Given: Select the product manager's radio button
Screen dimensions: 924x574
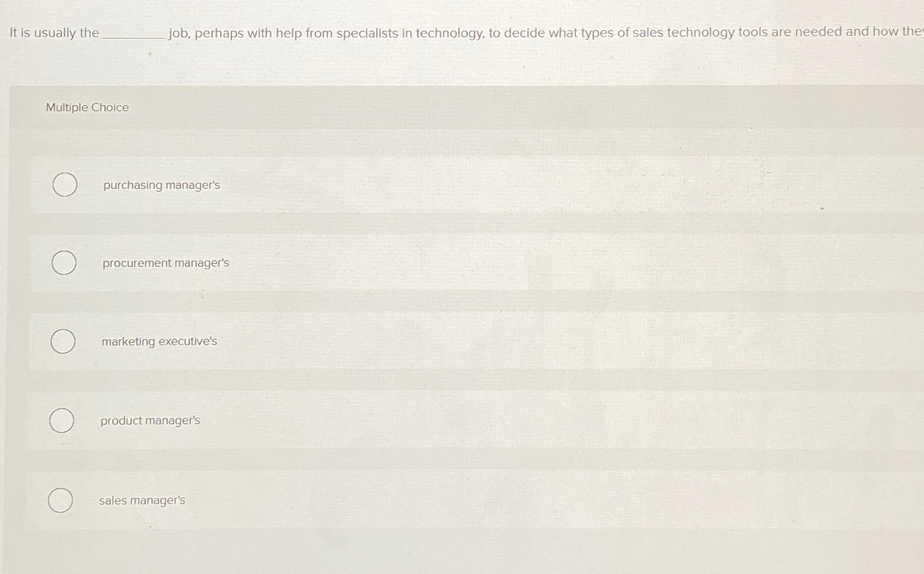Looking at the screenshot, I should point(60,420).
